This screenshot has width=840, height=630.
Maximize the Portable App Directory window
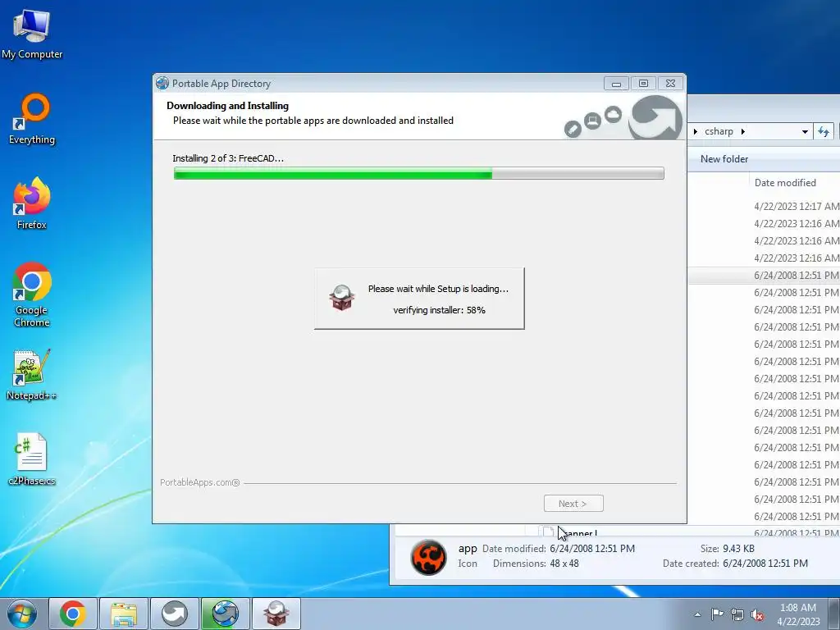tap(643, 84)
